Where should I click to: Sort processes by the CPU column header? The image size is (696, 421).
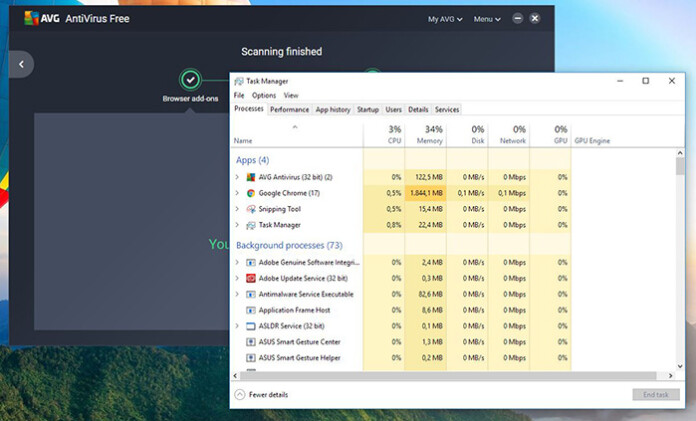384,135
